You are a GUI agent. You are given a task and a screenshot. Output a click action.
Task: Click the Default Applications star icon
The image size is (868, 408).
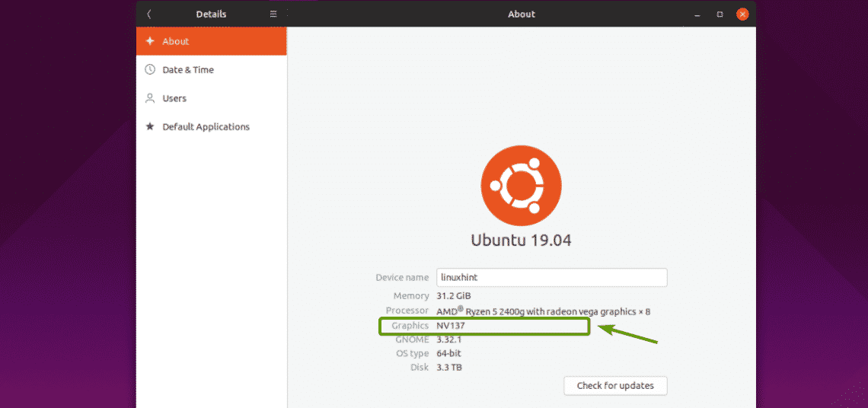pyautogui.click(x=149, y=127)
